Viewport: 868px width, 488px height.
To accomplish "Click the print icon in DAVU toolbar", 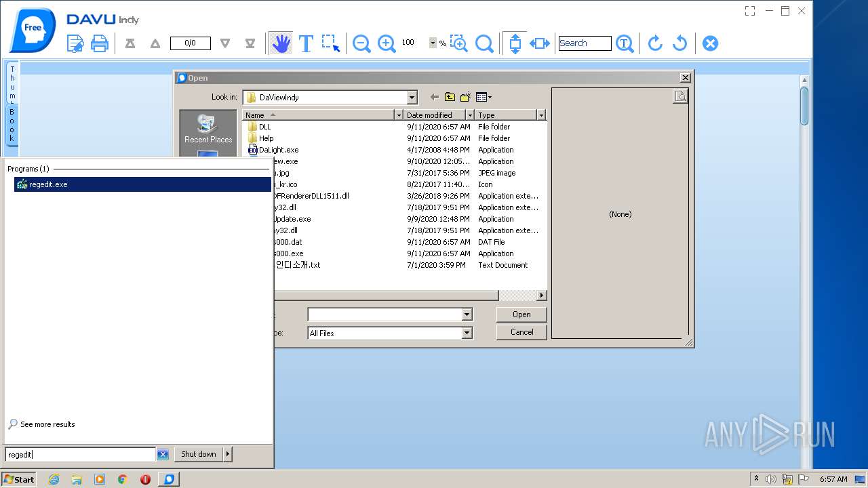I will [100, 43].
